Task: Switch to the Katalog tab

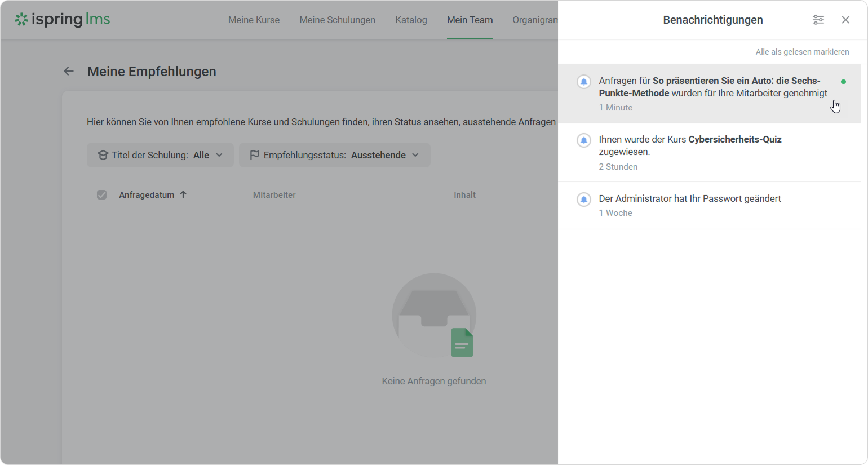Action: (x=411, y=20)
